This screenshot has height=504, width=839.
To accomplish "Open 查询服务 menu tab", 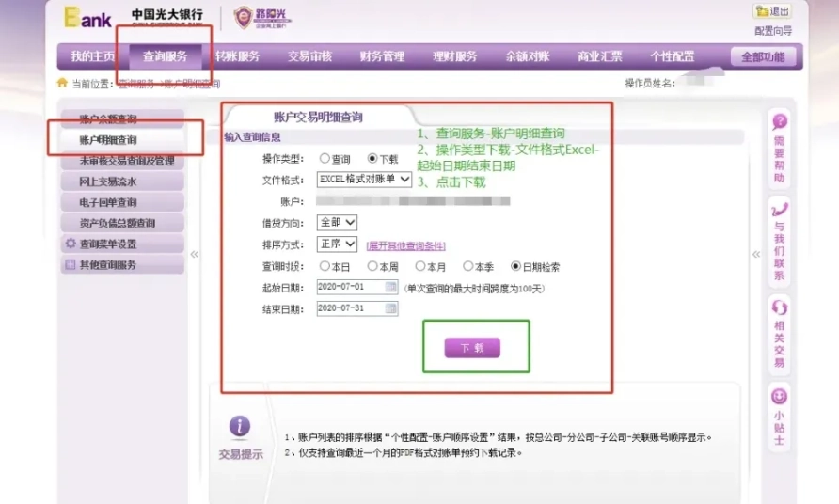I will [166, 56].
